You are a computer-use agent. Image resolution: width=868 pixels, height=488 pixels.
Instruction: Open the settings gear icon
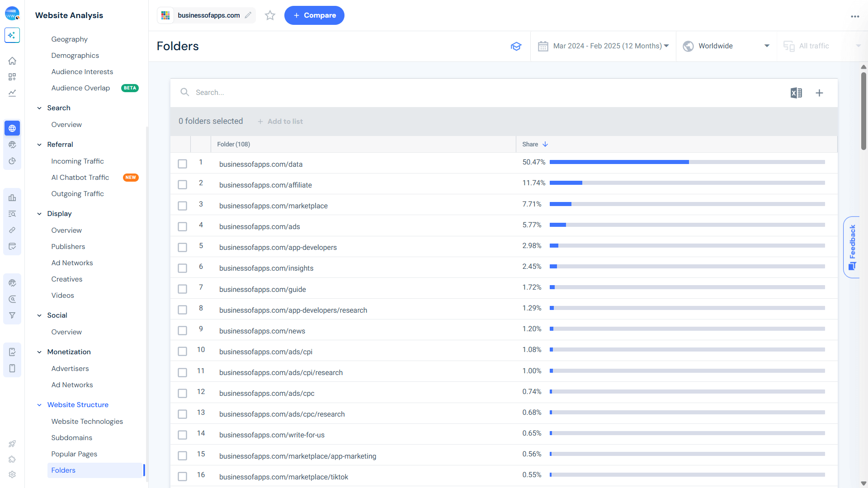12,474
